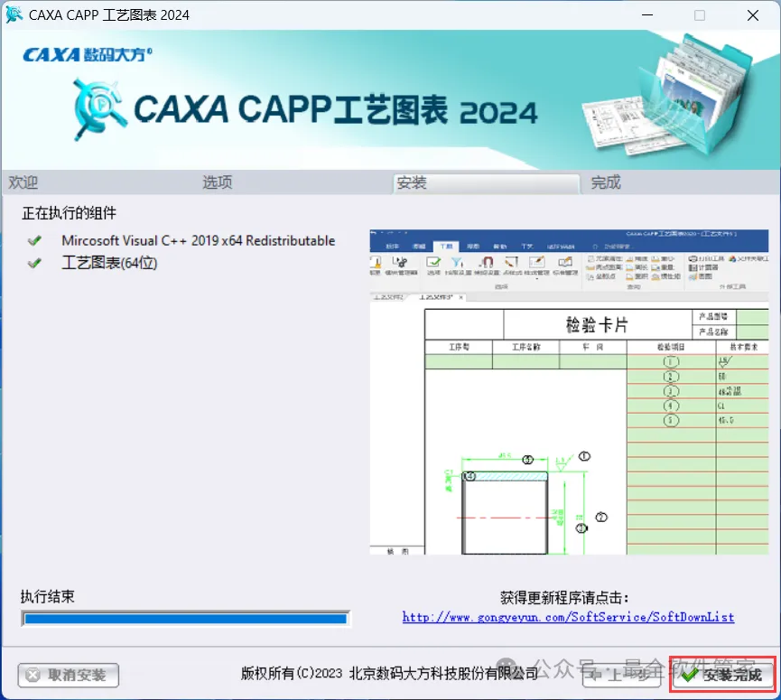The image size is (781, 700).
Task: Click the 正在执行的组件 heading
Action: [69, 213]
